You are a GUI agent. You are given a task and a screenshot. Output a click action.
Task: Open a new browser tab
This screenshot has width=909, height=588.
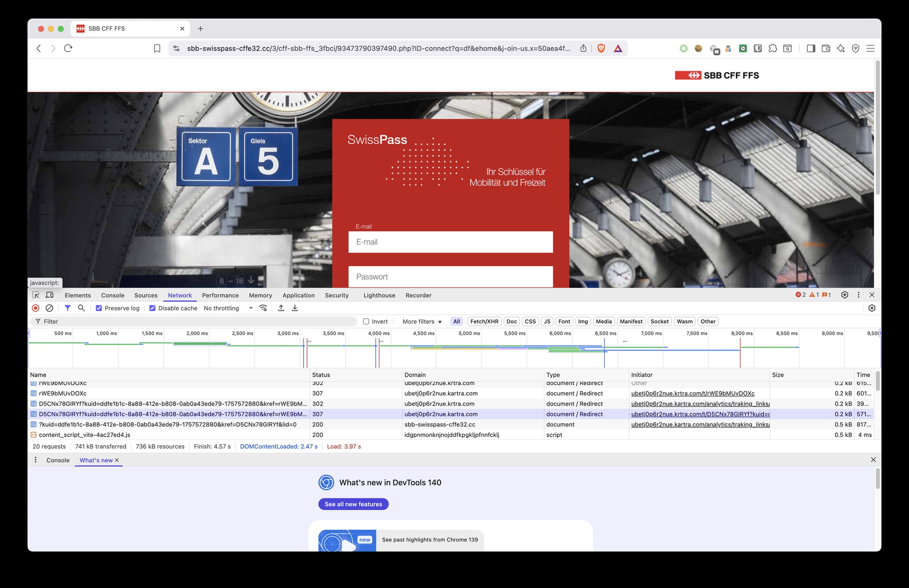pos(201,29)
